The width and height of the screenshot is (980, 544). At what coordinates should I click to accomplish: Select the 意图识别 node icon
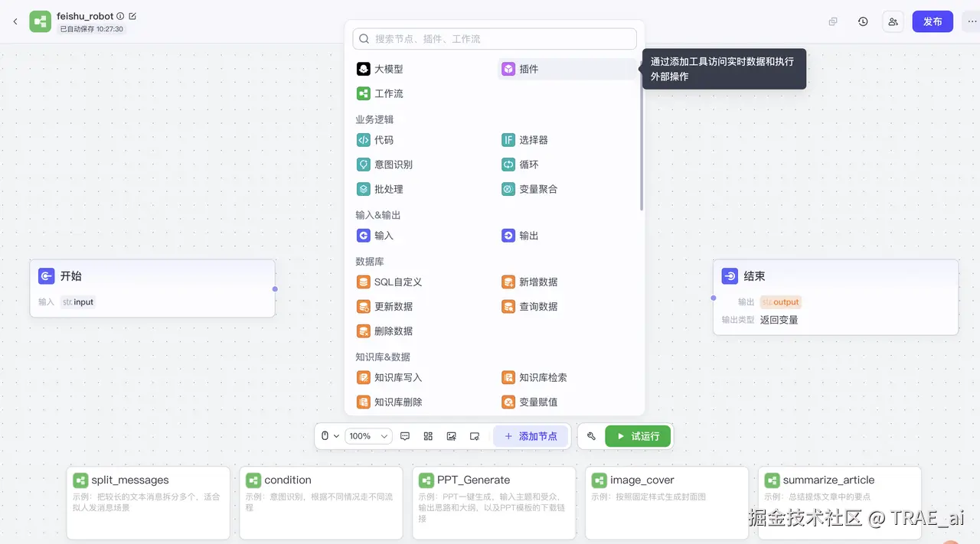coord(364,165)
